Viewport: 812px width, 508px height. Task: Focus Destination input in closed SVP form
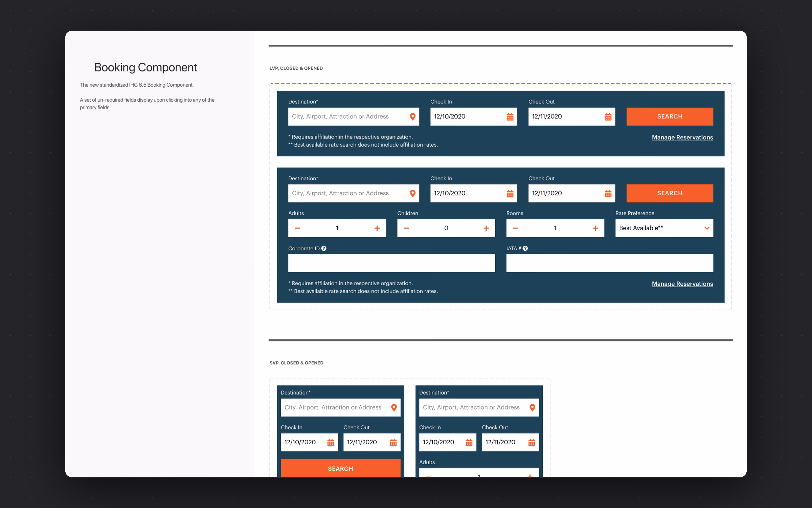pyautogui.click(x=340, y=407)
